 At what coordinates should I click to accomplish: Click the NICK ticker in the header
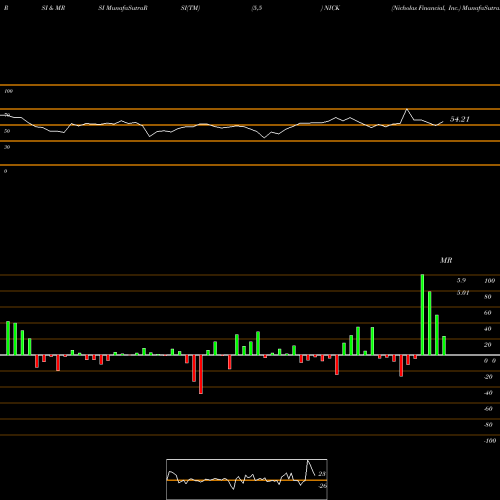[332, 8]
